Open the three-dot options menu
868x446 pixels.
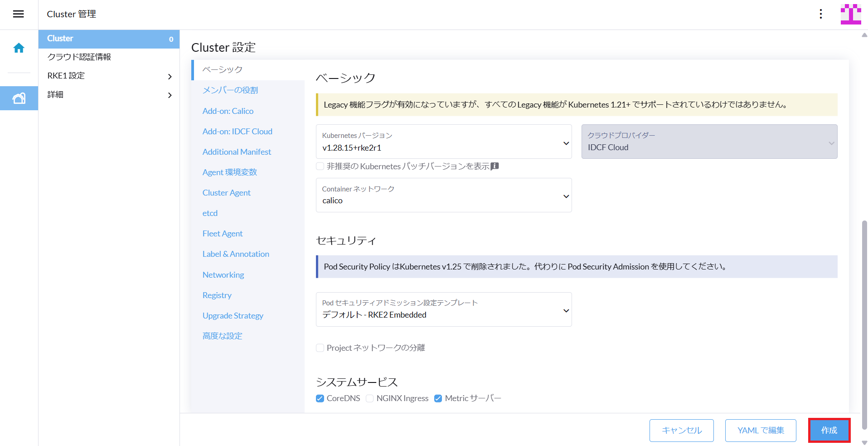coord(820,14)
